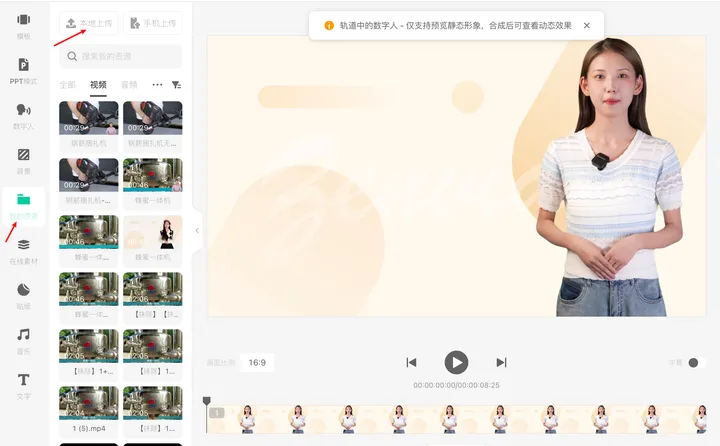Open the 数字人 digital human panel
720x446 pixels.
23,116
